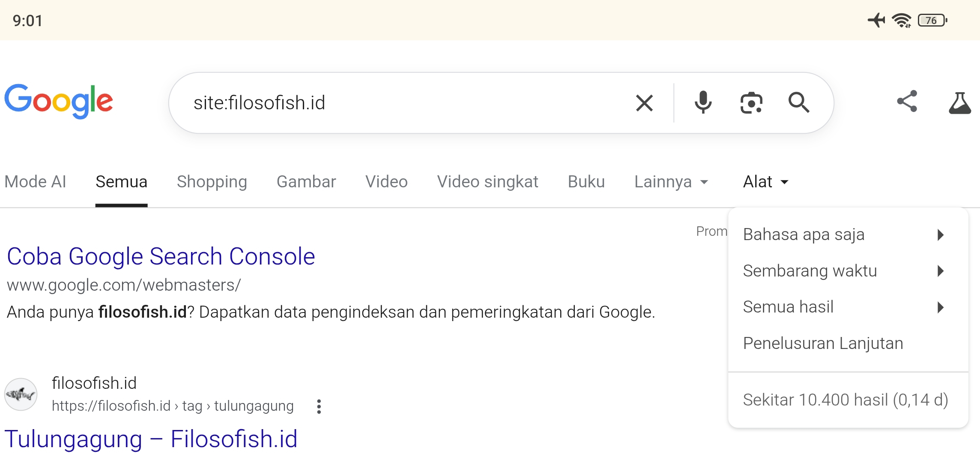The width and height of the screenshot is (980, 463).
Task: Switch to the Mode AI tab
Action: [35, 182]
